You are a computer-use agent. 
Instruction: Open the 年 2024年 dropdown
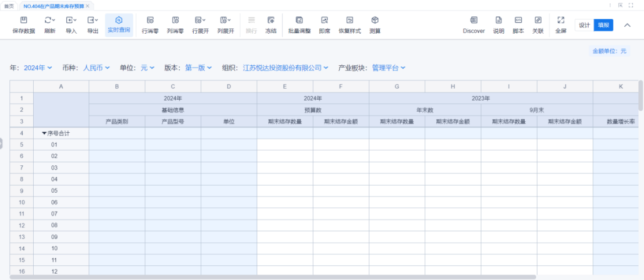tap(38, 68)
